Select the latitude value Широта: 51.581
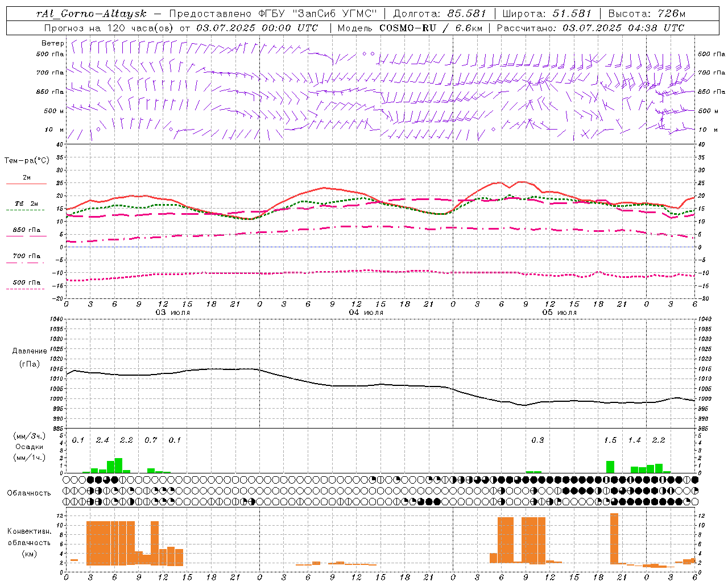 click(x=547, y=14)
